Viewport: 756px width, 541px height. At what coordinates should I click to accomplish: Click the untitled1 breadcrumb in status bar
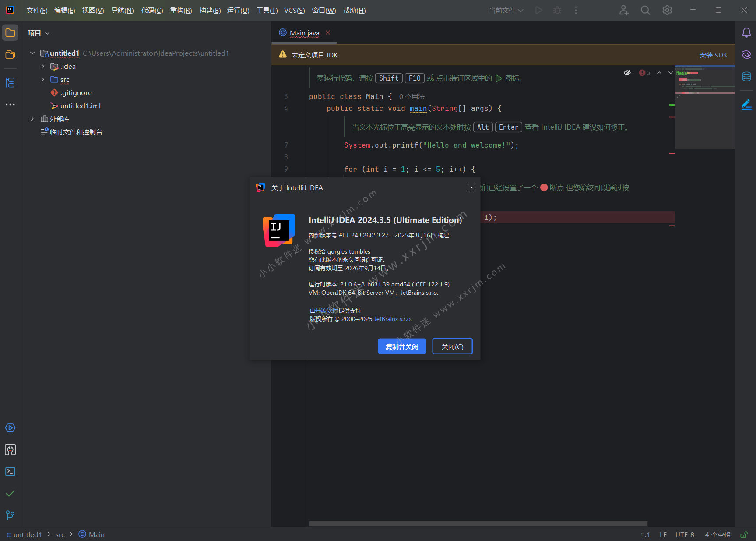tap(24, 535)
